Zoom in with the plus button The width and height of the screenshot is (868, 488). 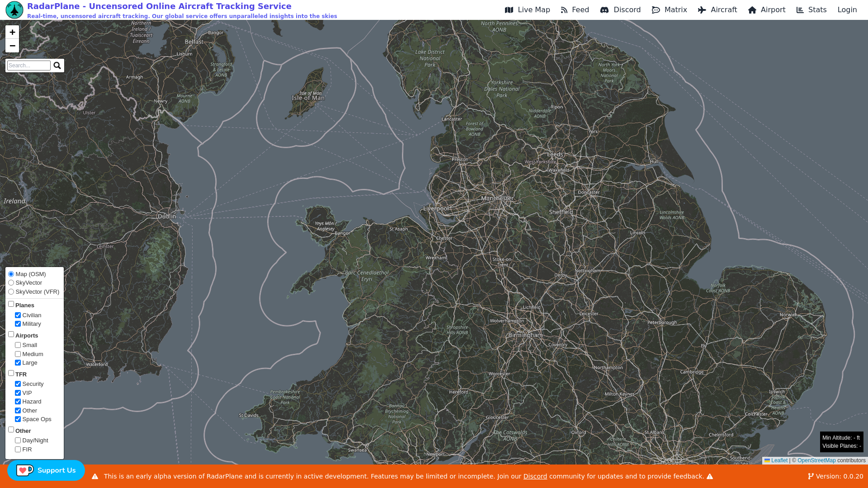[x=12, y=32]
